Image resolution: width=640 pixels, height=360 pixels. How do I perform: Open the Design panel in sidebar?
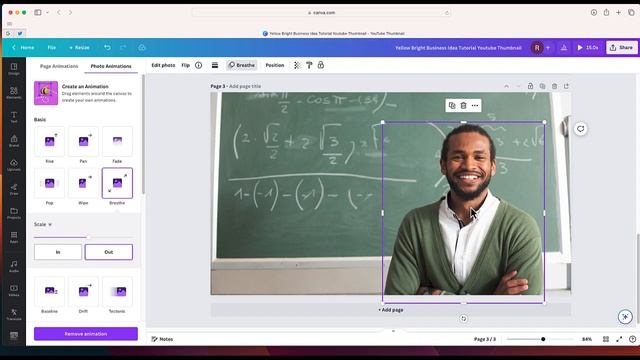click(x=14, y=69)
